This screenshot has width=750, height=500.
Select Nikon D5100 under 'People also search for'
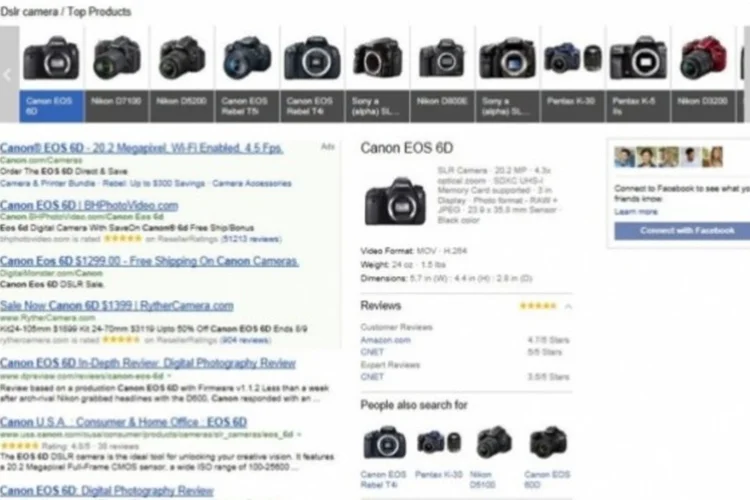493,457
